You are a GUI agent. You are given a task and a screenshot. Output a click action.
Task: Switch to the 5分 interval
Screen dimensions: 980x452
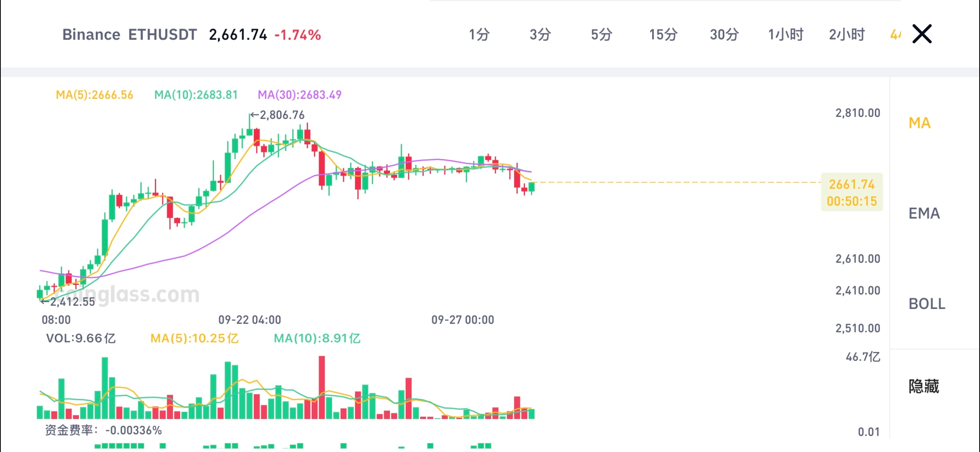(601, 35)
